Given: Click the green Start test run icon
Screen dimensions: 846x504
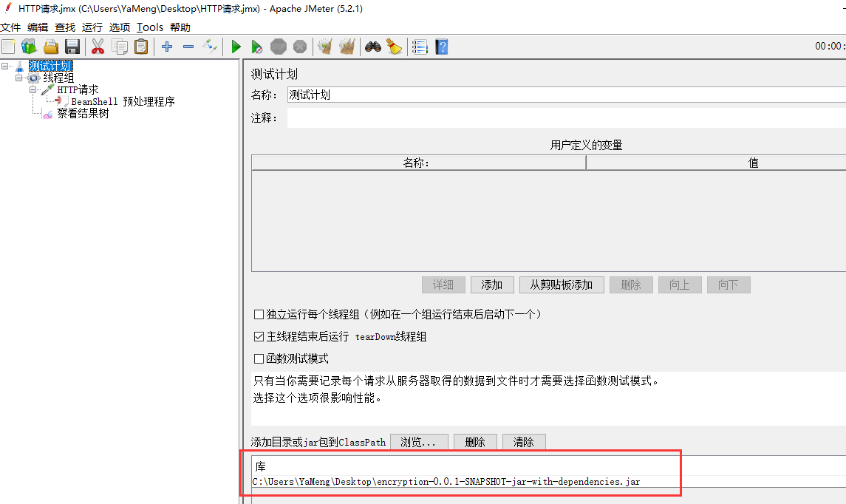Looking at the screenshot, I should click(x=236, y=47).
